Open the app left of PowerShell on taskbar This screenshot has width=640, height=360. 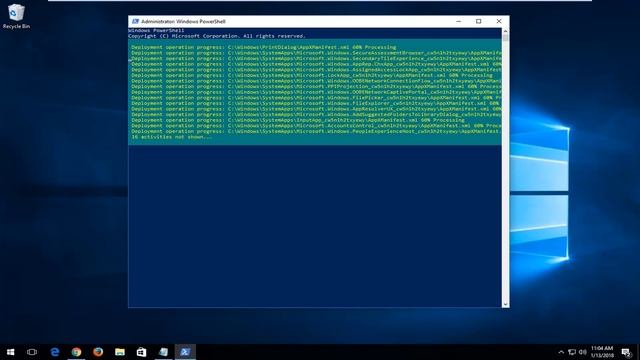(163, 352)
